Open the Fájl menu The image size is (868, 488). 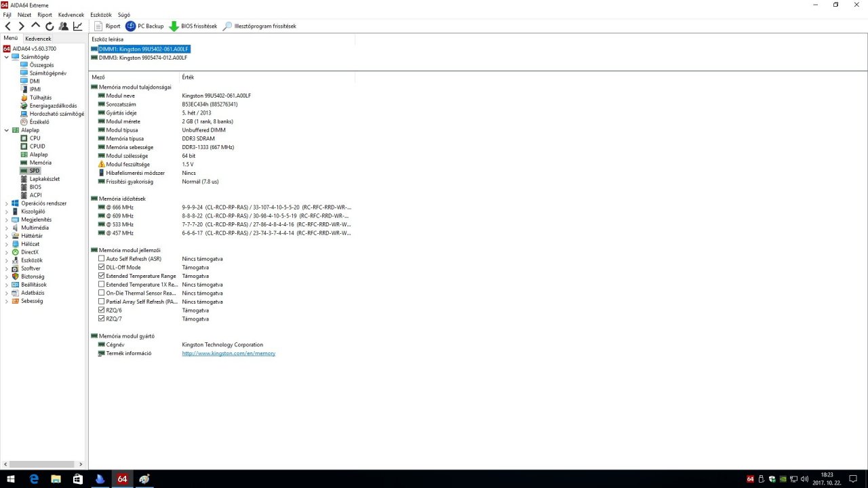(7, 14)
